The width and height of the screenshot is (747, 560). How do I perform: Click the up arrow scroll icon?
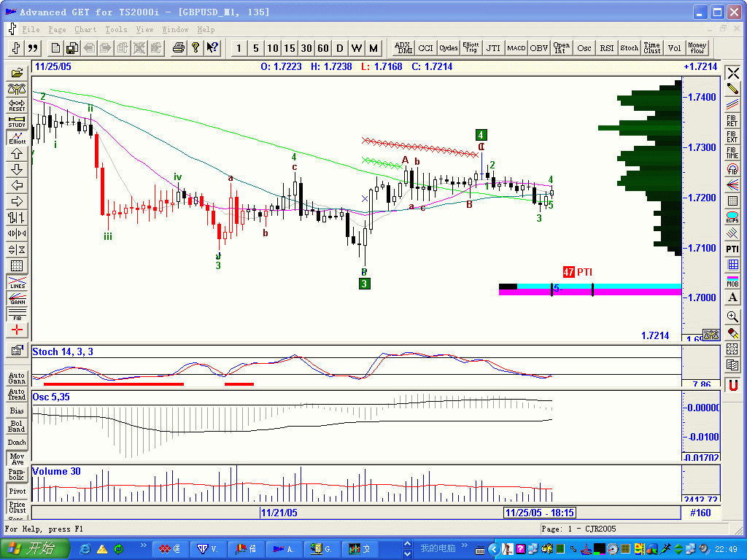tap(17, 154)
